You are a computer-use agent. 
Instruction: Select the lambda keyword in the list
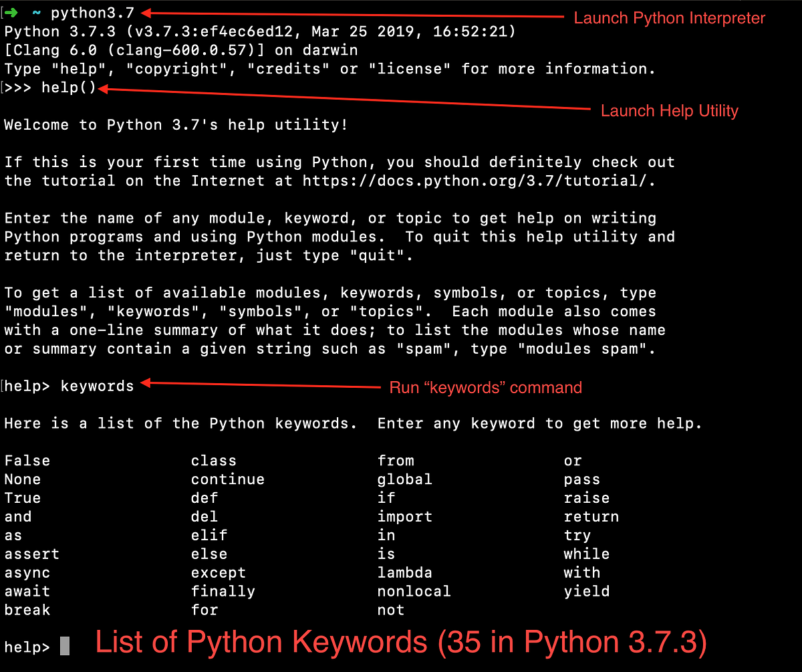[404, 572]
